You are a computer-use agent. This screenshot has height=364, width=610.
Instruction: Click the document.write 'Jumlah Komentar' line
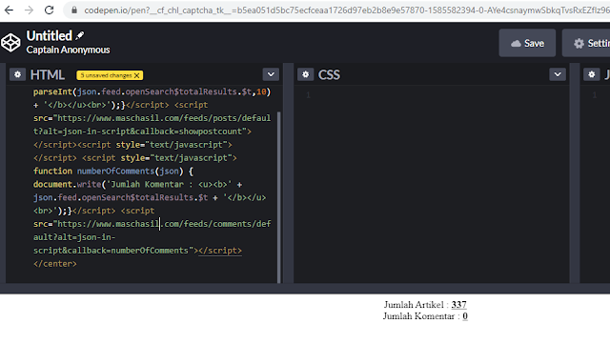tap(137, 184)
